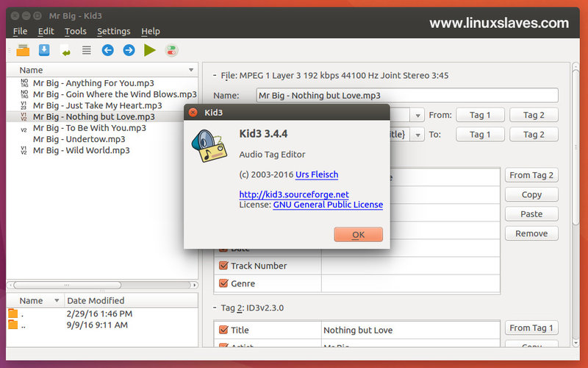Image resolution: width=588 pixels, height=368 pixels.
Task: Go to previous file with left arrow
Action: (x=107, y=50)
